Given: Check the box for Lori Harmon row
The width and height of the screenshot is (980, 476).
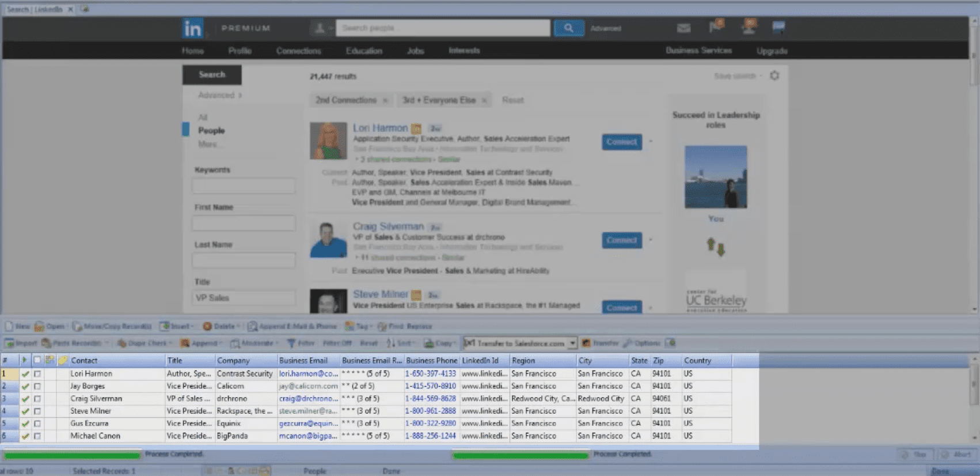Looking at the screenshot, I should (x=37, y=374).
